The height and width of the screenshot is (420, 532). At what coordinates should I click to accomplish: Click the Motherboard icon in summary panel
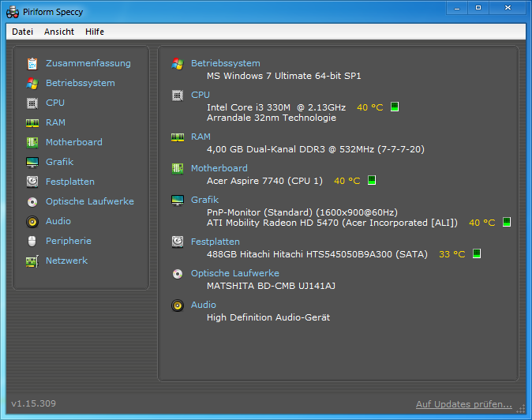pos(178,168)
